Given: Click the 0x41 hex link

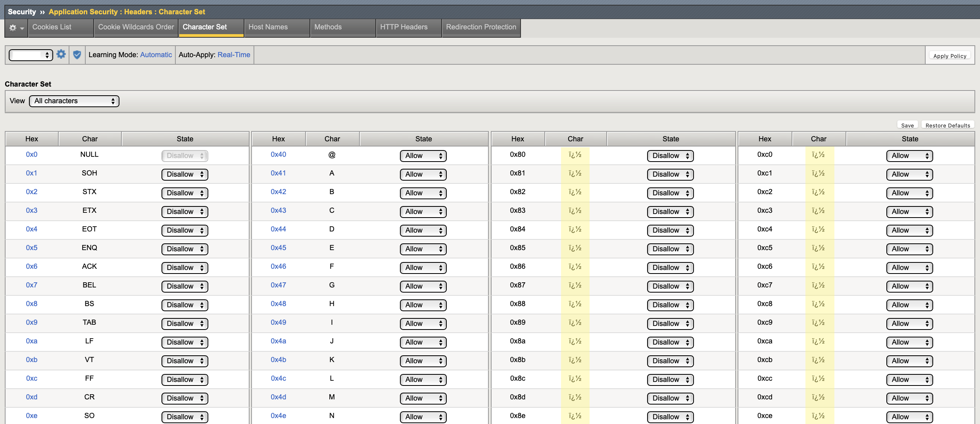Looking at the screenshot, I should click(279, 173).
